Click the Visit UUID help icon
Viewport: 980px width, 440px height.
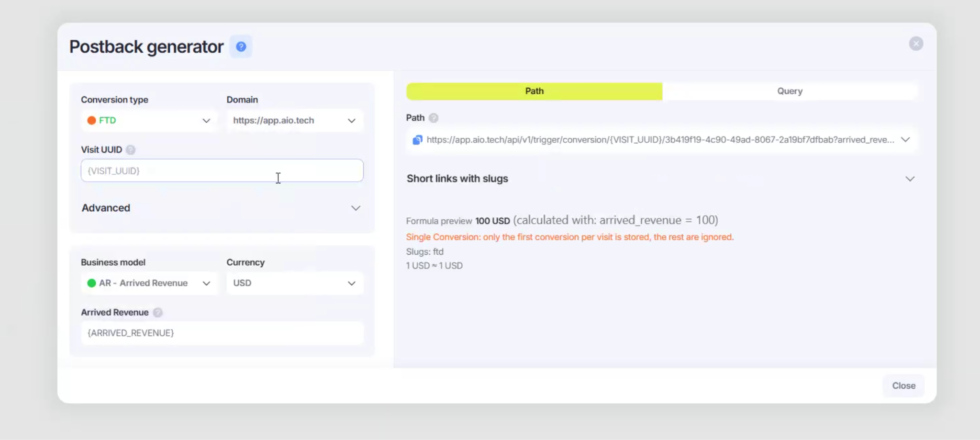[131, 150]
